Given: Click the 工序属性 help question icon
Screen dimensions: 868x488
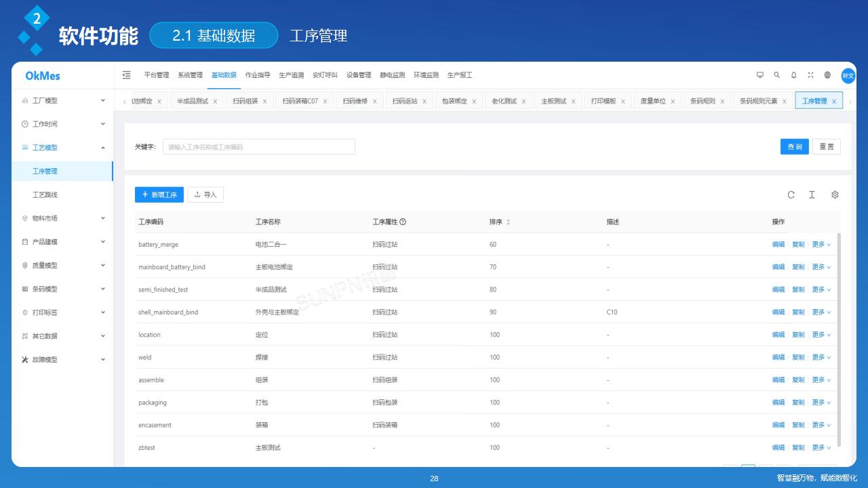Looking at the screenshot, I should (x=403, y=222).
